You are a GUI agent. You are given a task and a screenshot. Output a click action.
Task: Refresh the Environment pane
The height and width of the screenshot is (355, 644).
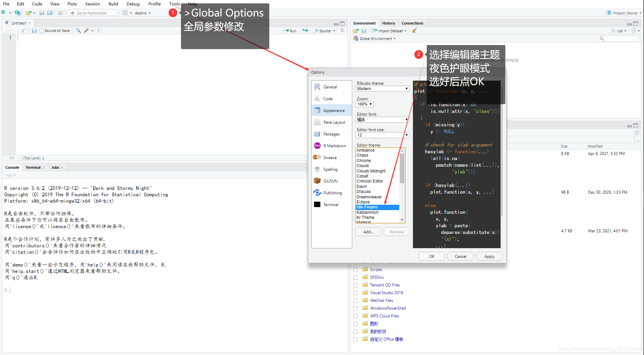pos(634,31)
